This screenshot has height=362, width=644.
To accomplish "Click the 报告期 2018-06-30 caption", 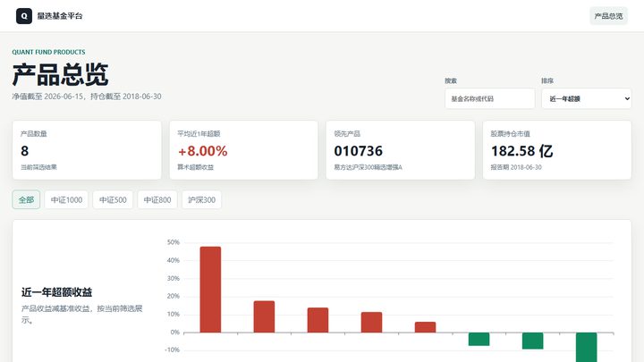I will (x=516, y=167).
